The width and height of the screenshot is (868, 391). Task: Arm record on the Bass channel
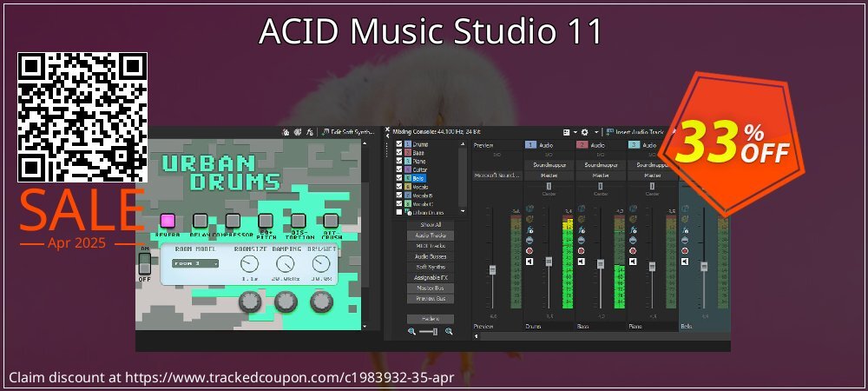pos(582,251)
